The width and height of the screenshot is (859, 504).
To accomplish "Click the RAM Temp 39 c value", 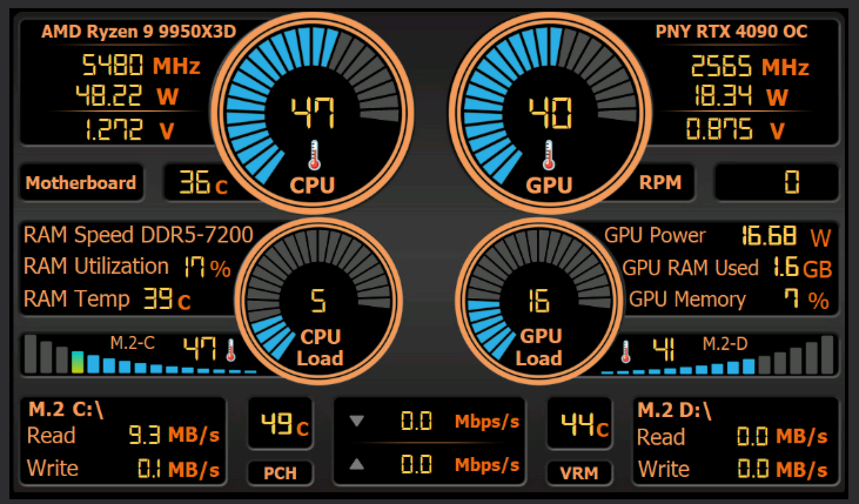I will [x=168, y=300].
